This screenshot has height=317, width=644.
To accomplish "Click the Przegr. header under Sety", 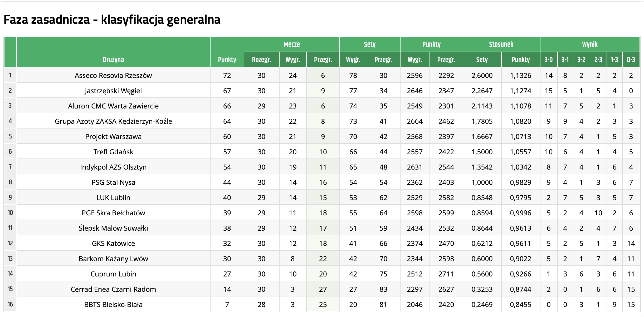I will [x=383, y=60].
